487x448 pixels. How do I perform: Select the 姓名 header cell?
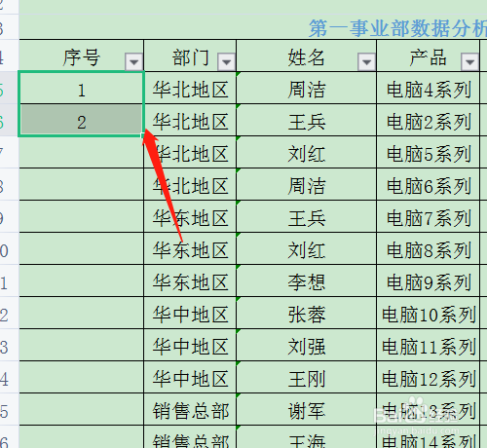click(307, 56)
